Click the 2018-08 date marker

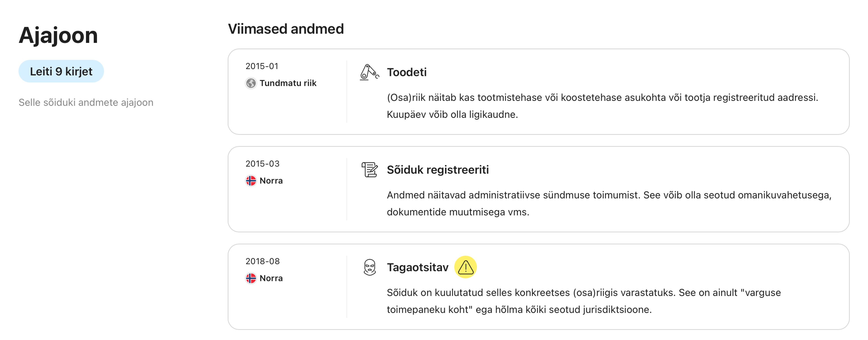pos(262,261)
